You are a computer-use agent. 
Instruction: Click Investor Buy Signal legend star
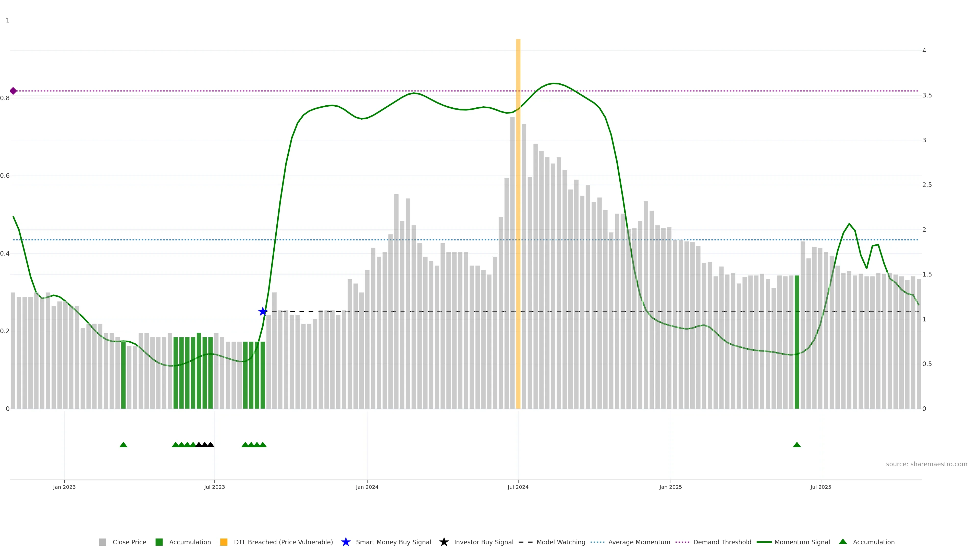pyautogui.click(x=444, y=542)
